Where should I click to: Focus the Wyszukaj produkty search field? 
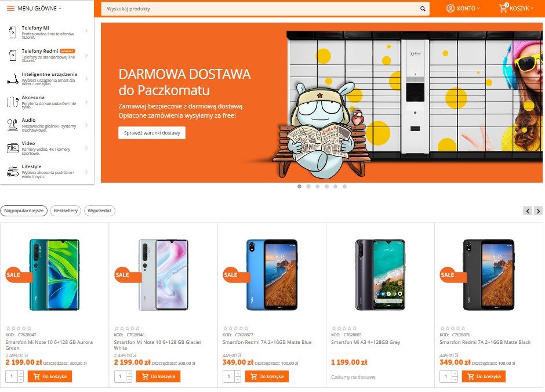click(x=261, y=9)
